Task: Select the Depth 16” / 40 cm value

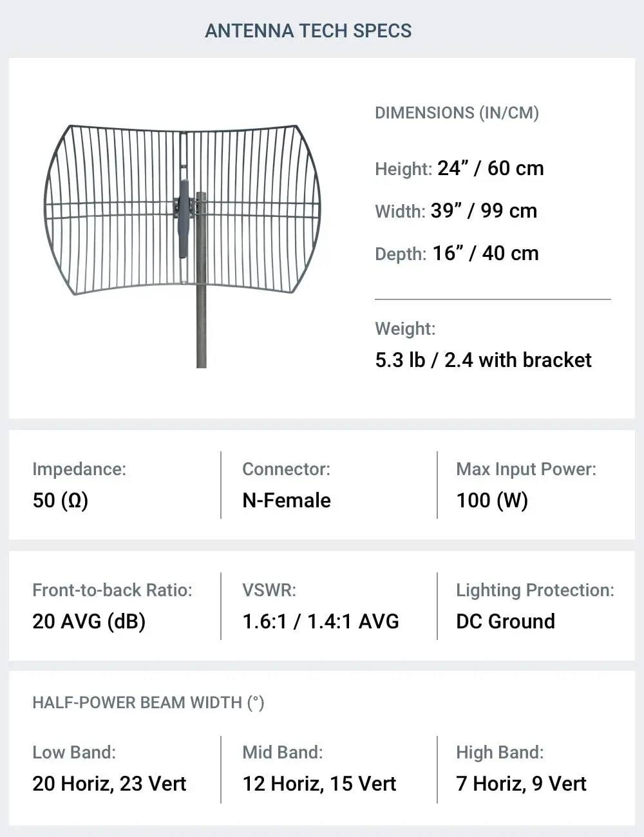Action: coord(485,253)
